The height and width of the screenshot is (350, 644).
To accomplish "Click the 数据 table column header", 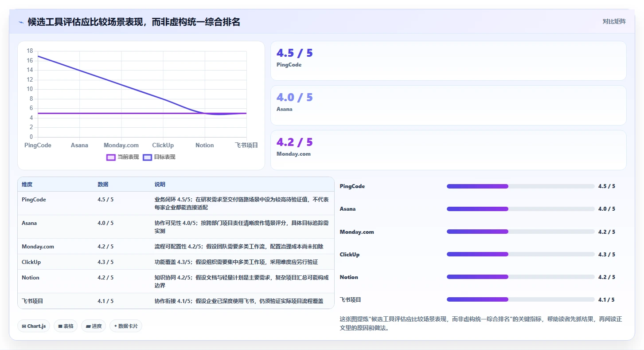I will [103, 185].
